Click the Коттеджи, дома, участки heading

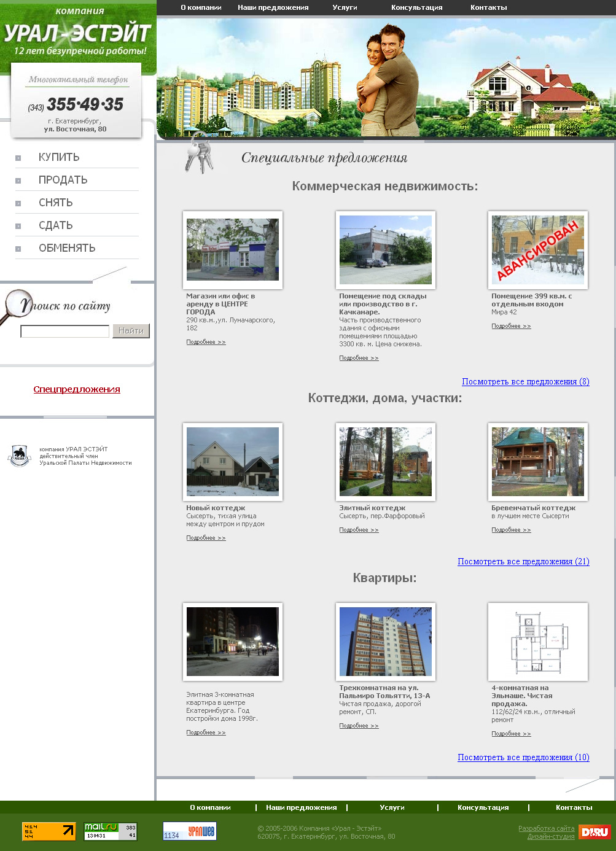coord(385,398)
